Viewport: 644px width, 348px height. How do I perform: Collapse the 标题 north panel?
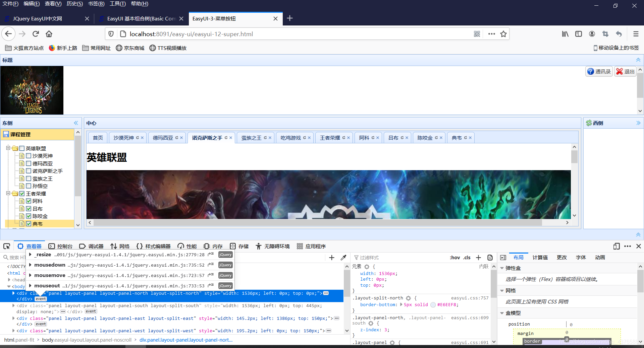[638, 60]
